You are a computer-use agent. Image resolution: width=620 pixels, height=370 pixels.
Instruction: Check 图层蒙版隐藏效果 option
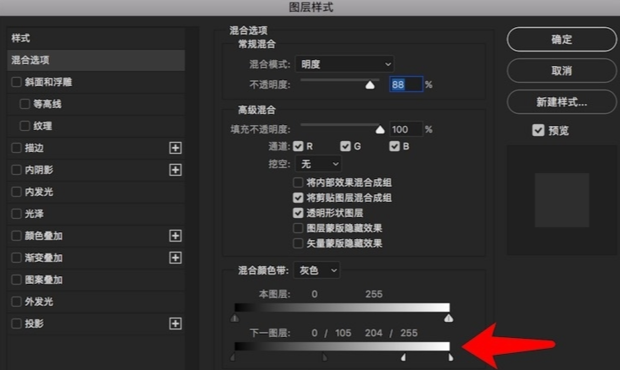tap(298, 228)
